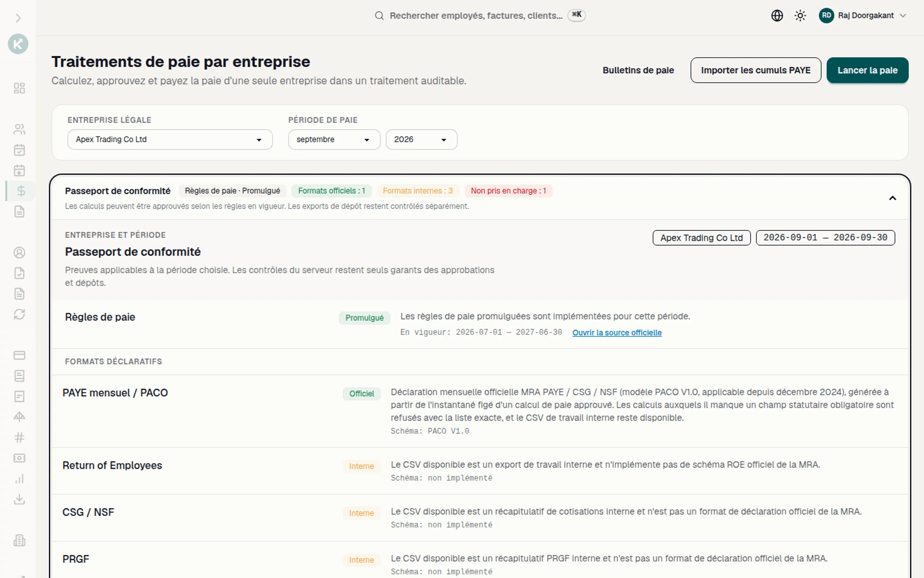Collapse the Passeport de conformité panel
The image size is (924, 578).
click(x=892, y=198)
